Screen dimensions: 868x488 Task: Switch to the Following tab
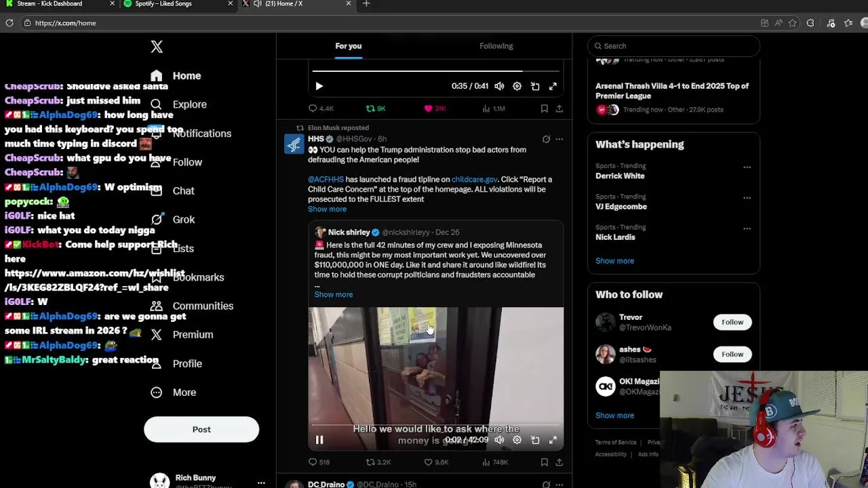coord(496,46)
